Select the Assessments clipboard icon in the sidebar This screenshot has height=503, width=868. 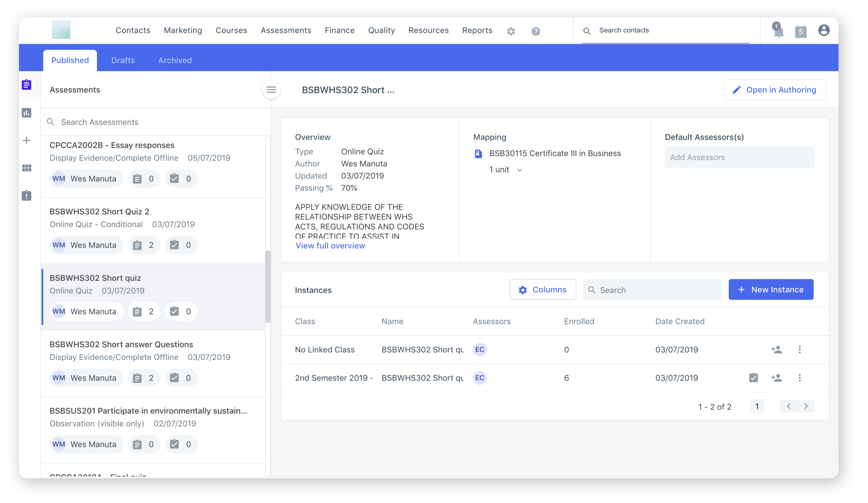click(x=27, y=84)
